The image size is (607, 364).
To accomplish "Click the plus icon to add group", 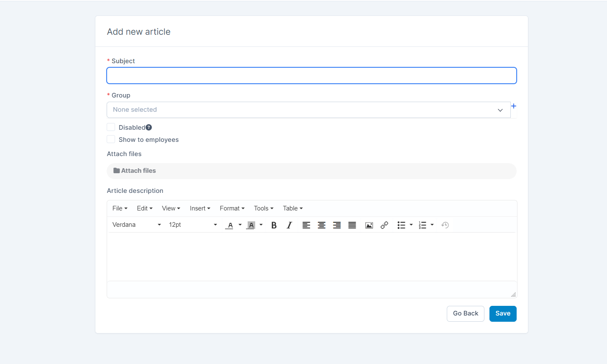I will 514,106.
